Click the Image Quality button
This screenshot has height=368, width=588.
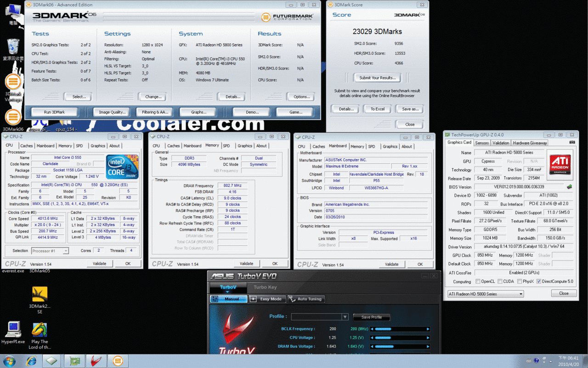[112, 112]
